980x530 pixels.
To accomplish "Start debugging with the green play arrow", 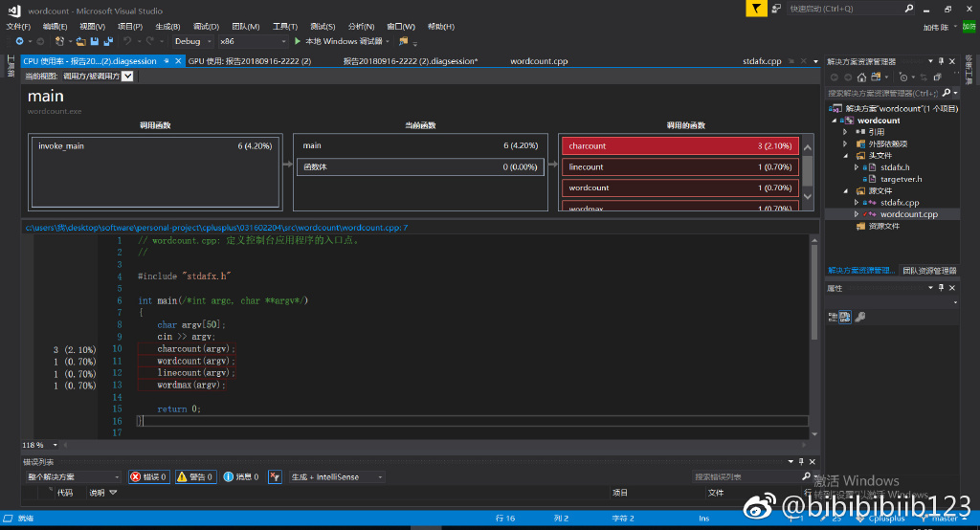I will click(298, 41).
